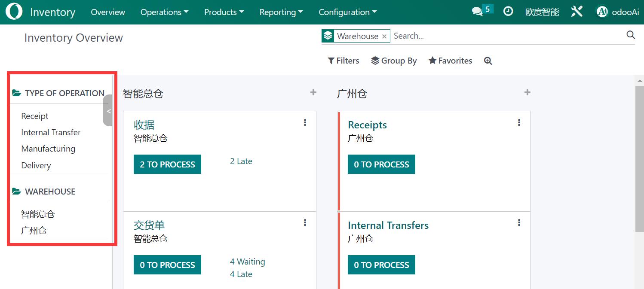Open 交货单 card options menu

pyautogui.click(x=305, y=222)
